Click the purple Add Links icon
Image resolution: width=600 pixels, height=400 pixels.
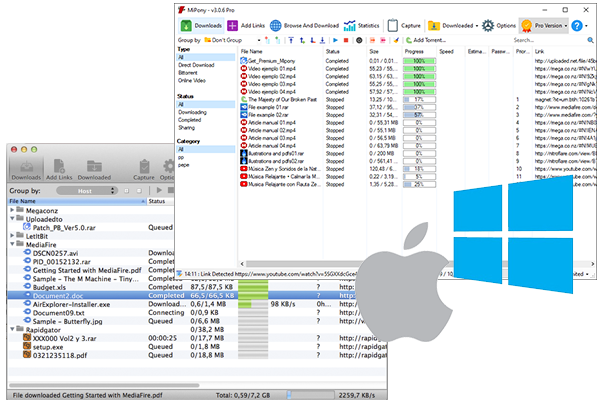pos(232,26)
